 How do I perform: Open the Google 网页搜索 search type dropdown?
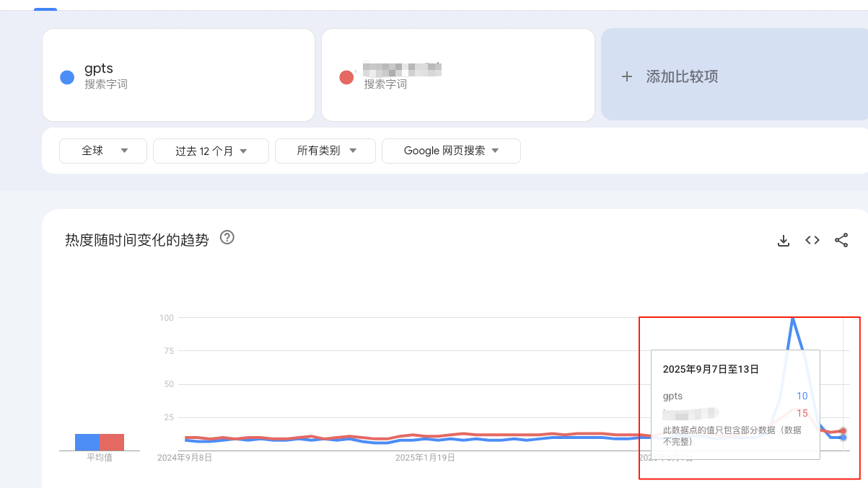point(451,151)
